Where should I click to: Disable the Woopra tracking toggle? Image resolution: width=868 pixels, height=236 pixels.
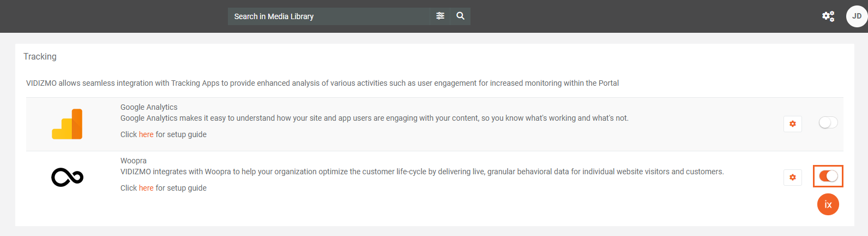click(x=828, y=176)
